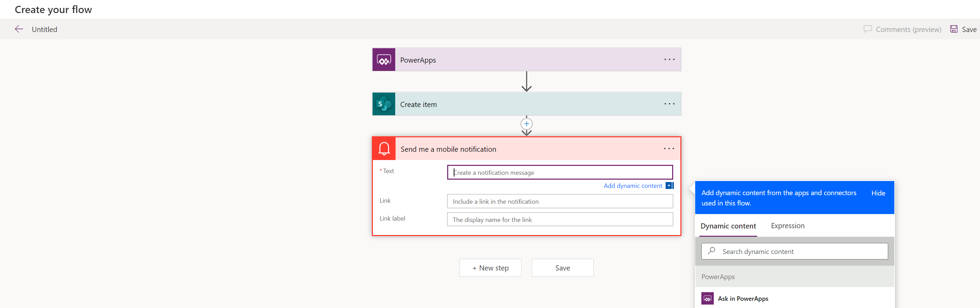The width and height of the screenshot is (980, 308).
Task: Insert a step using the plus circle
Action: coord(527,124)
